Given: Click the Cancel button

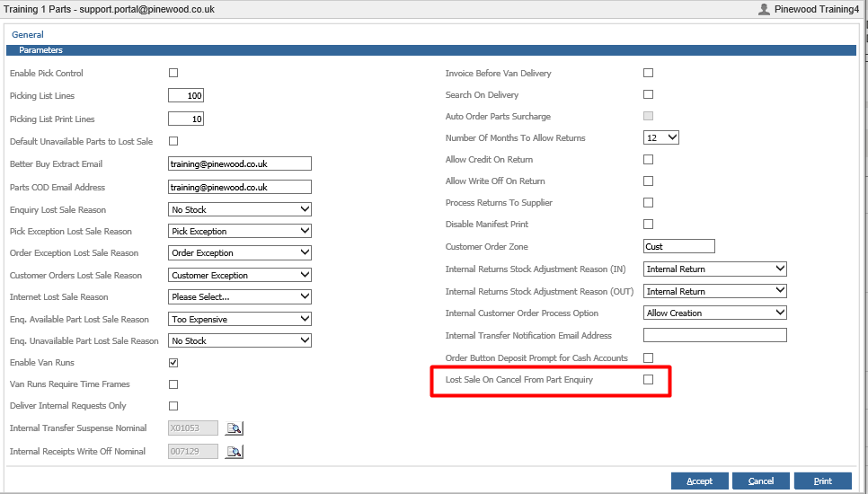Looking at the screenshot, I should (760, 481).
